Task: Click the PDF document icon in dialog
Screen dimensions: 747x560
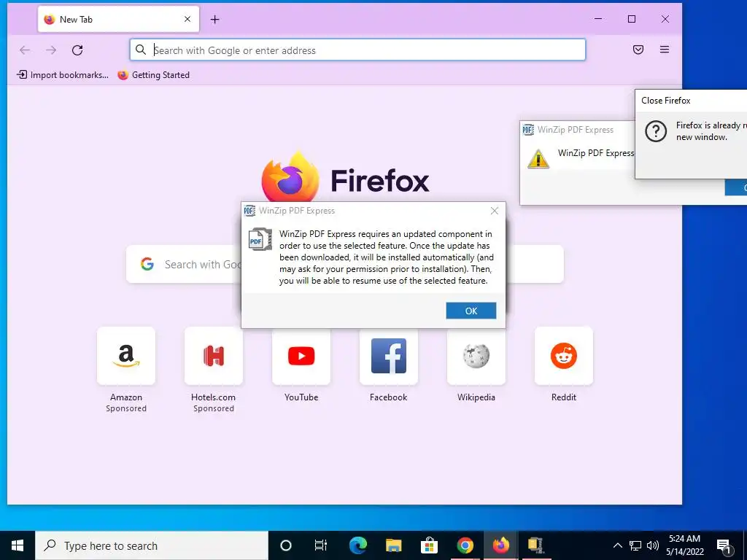Action: pyautogui.click(x=260, y=239)
